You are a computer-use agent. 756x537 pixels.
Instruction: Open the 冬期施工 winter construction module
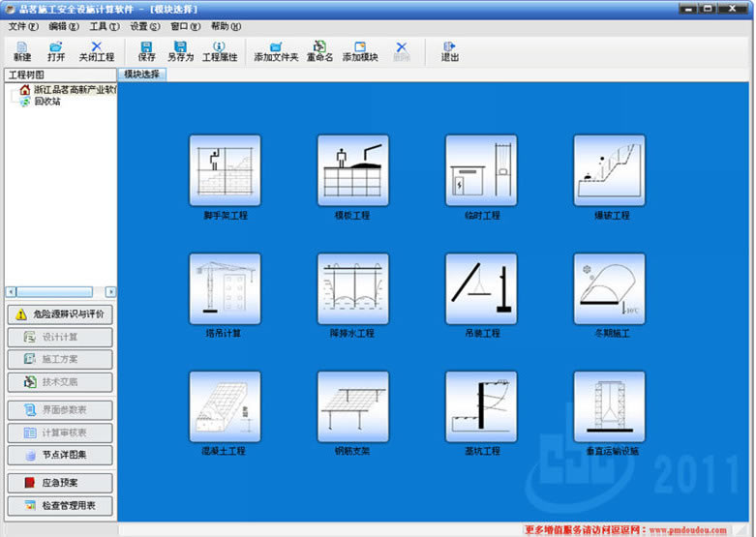(x=609, y=289)
